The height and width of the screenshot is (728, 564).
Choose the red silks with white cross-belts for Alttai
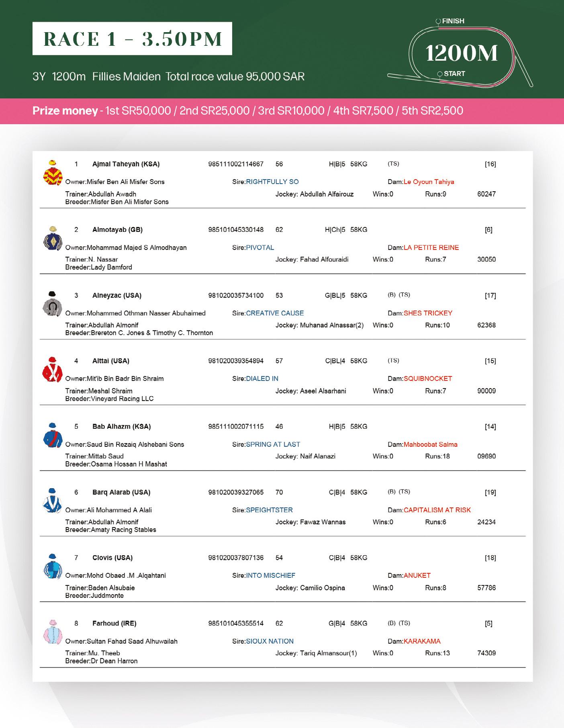(53, 370)
